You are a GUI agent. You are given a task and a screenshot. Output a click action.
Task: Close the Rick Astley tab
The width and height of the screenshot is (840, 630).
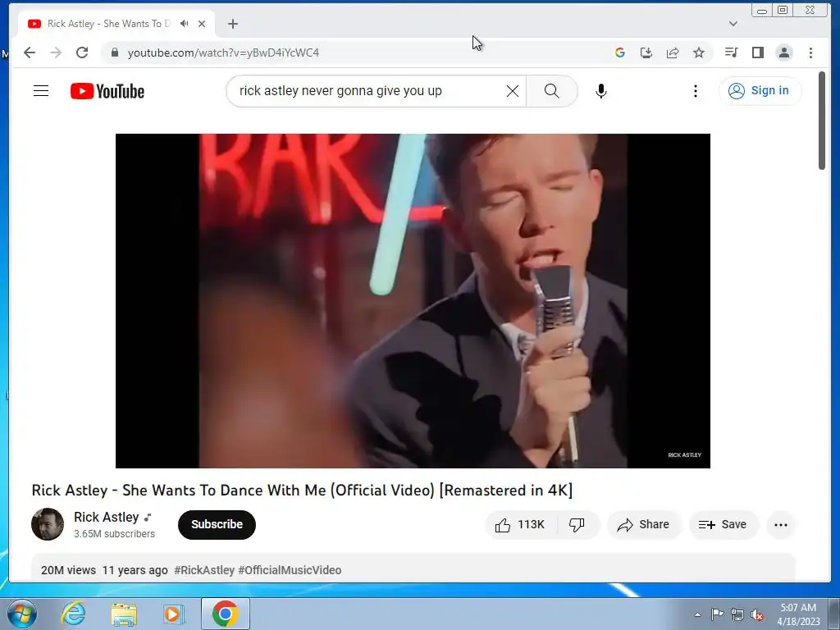tap(202, 24)
